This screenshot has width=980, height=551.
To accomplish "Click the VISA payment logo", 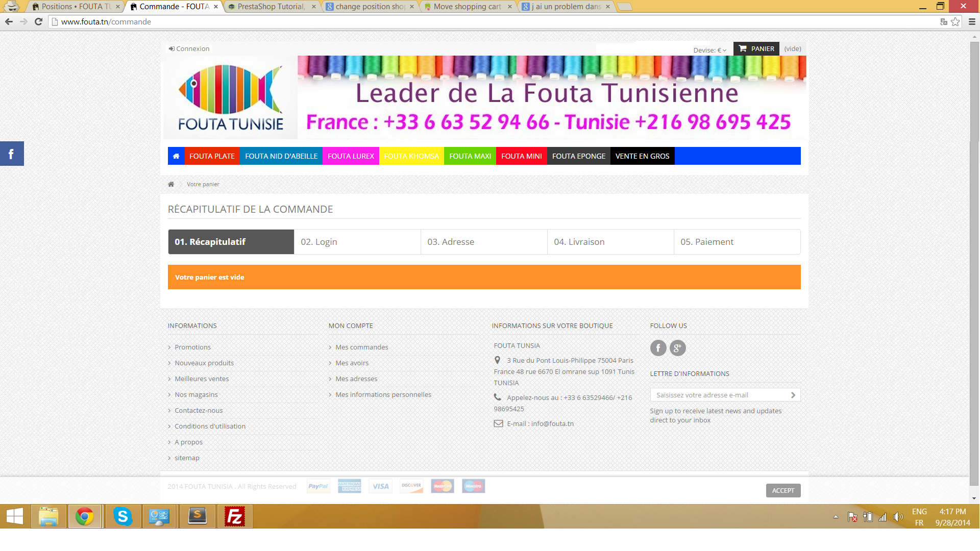I will click(x=380, y=486).
